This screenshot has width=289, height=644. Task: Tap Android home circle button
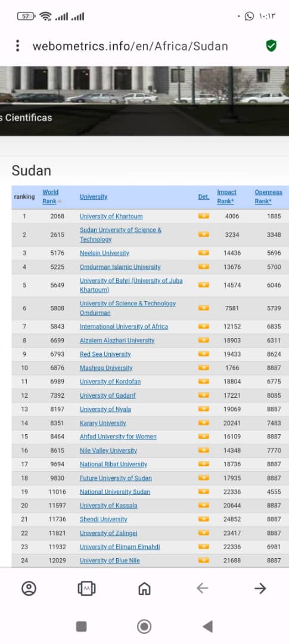[144, 626]
